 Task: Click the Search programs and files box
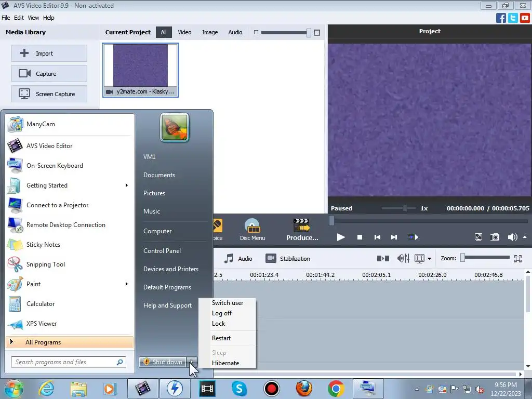pos(68,362)
